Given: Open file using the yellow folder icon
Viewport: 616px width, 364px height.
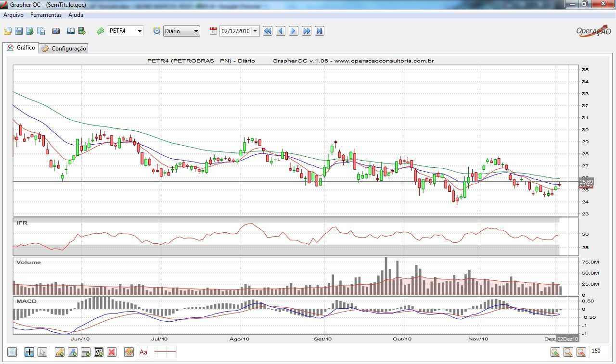Looking at the screenshot, I should 8,31.
